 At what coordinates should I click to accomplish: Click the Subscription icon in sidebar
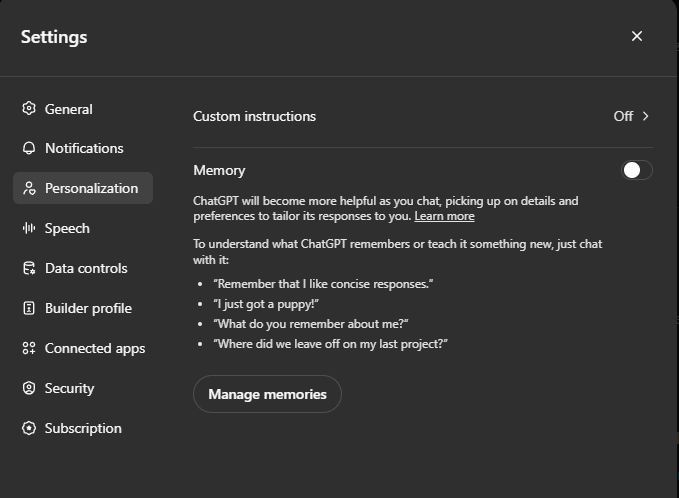(29, 428)
